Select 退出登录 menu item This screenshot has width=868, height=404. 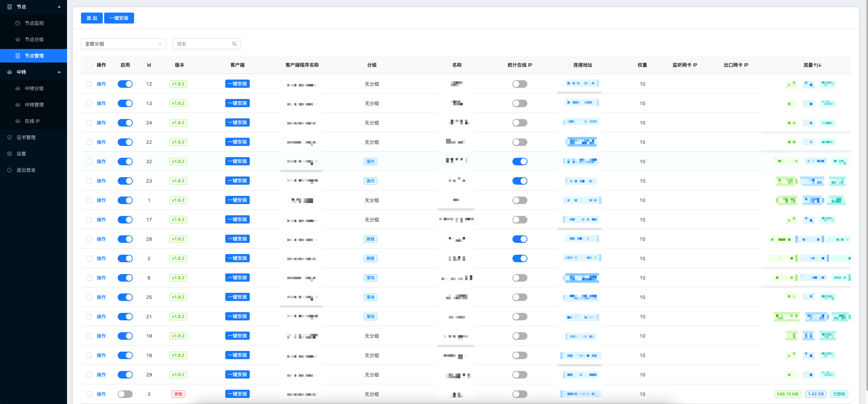tap(33, 170)
